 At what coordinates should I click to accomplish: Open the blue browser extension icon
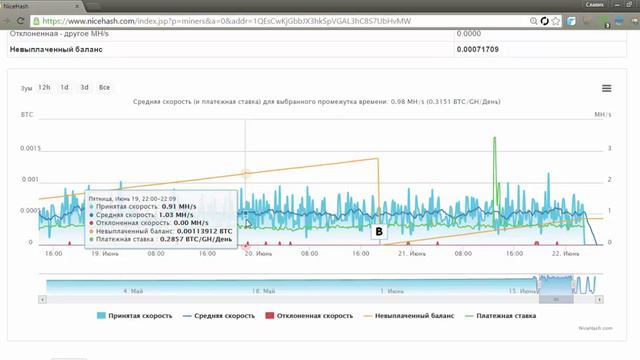click(619, 21)
